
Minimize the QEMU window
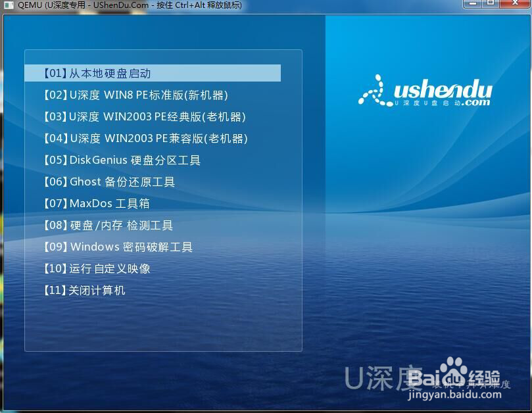473,3
